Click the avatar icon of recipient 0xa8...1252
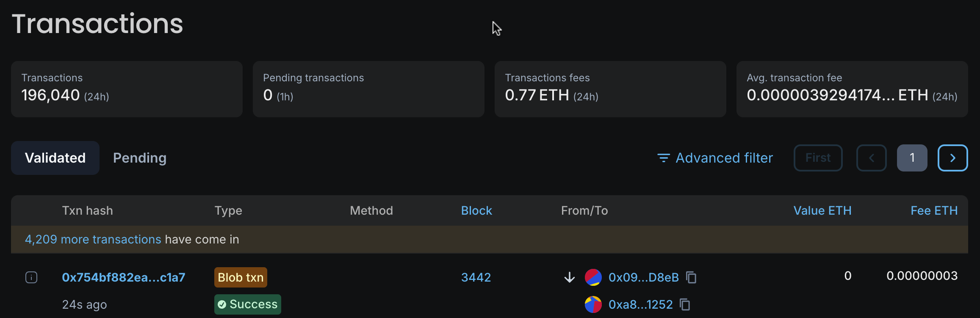 click(592, 304)
